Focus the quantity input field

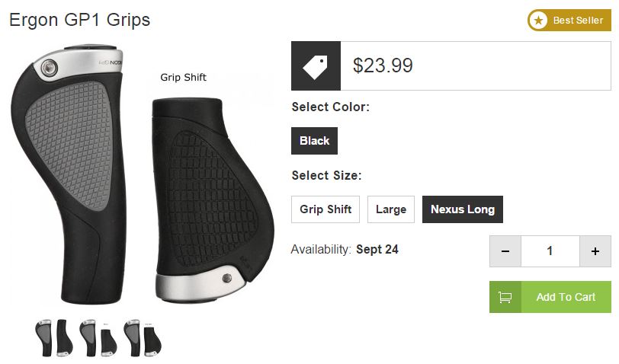[550, 251]
